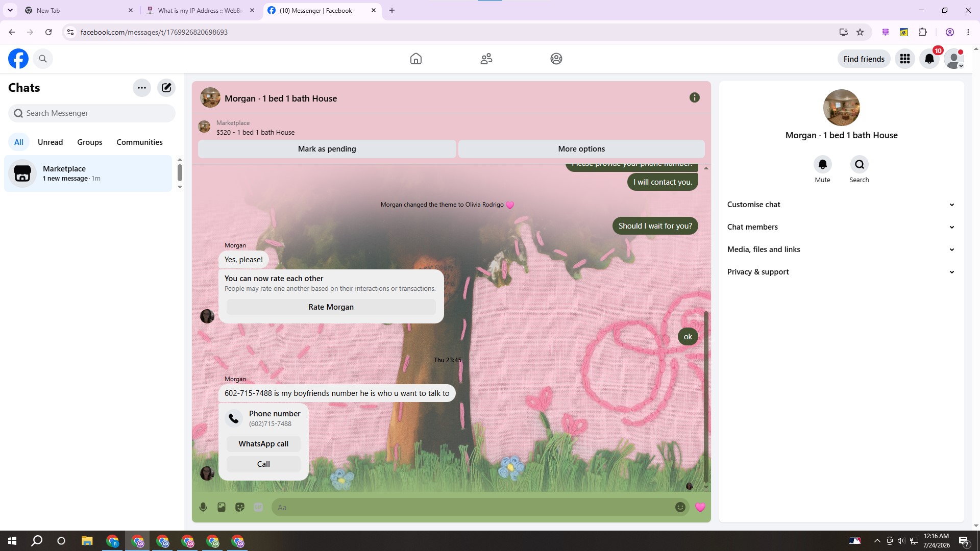Viewport: 980px width, 551px height.
Task: Open a new browser tab
Action: [x=392, y=10]
